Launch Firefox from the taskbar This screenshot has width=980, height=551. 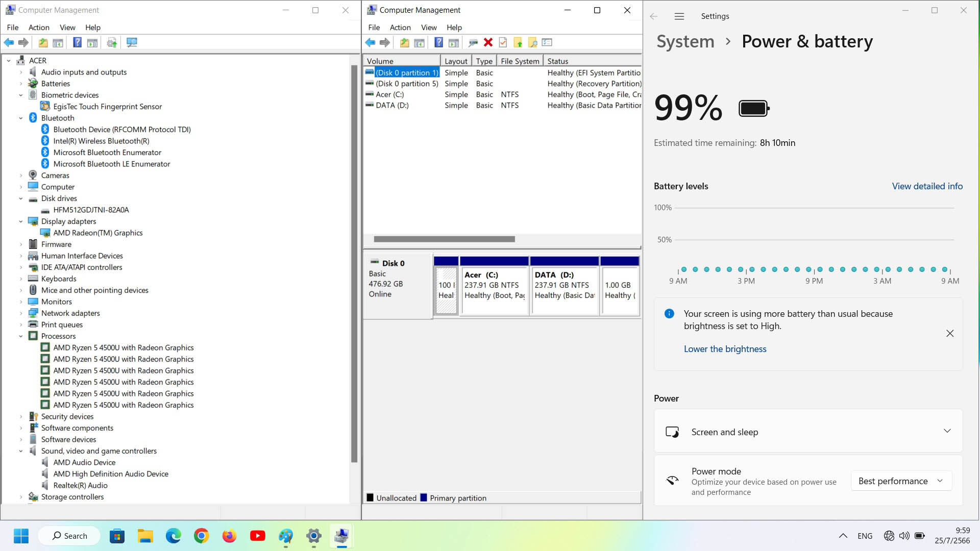[x=230, y=536]
